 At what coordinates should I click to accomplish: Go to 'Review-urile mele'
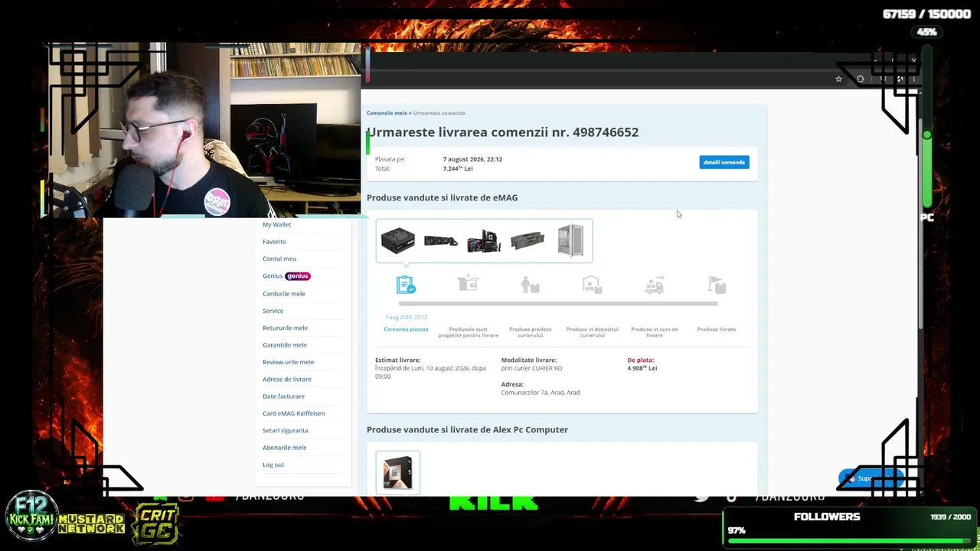click(289, 362)
